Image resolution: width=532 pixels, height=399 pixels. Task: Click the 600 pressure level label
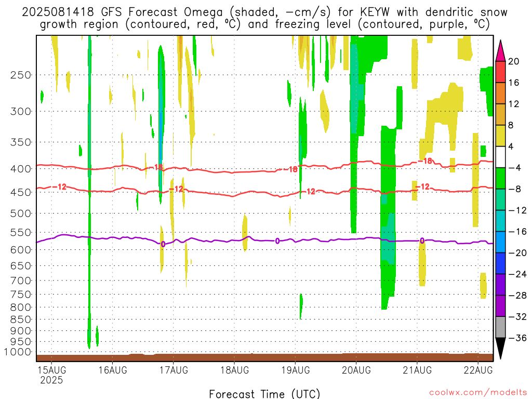point(21,250)
